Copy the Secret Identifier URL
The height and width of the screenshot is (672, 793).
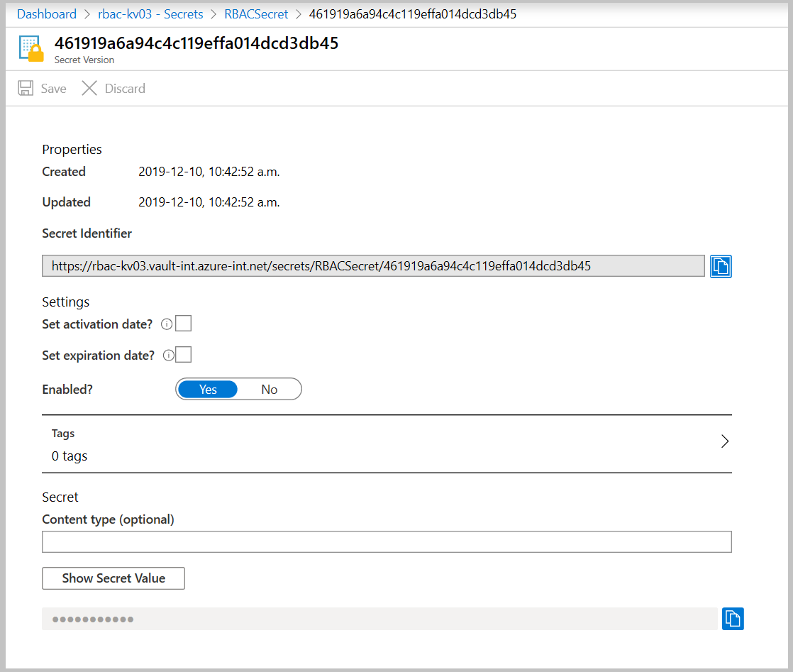click(x=721, y=266)
